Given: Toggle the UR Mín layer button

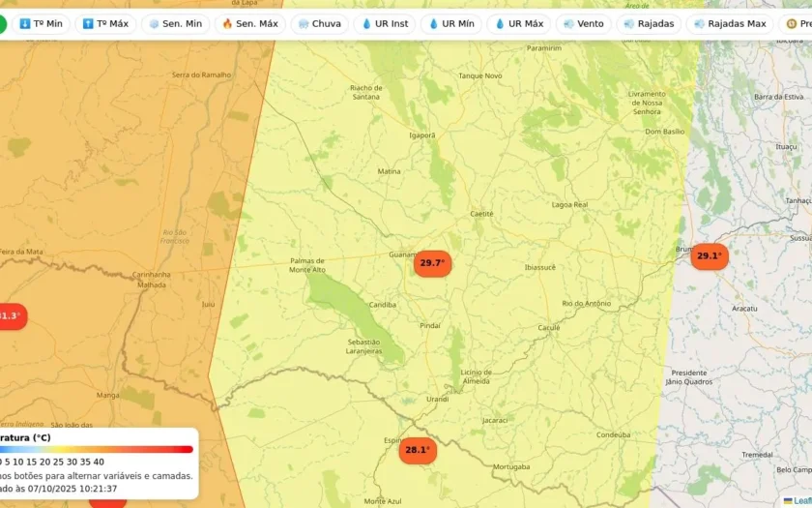Looking at the screenshot, I should (x=451, y=24).
